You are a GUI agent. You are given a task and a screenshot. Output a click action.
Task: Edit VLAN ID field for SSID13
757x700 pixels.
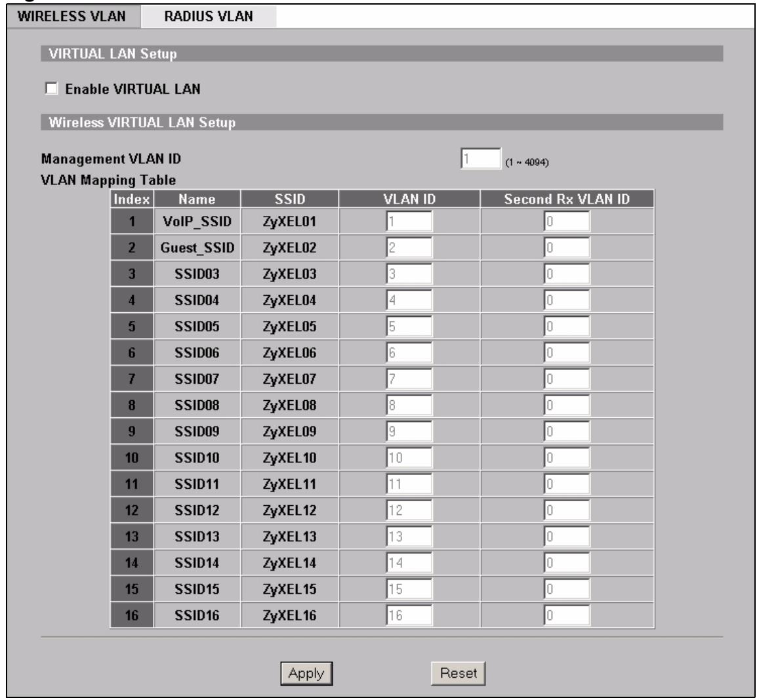tap(409, 537)
